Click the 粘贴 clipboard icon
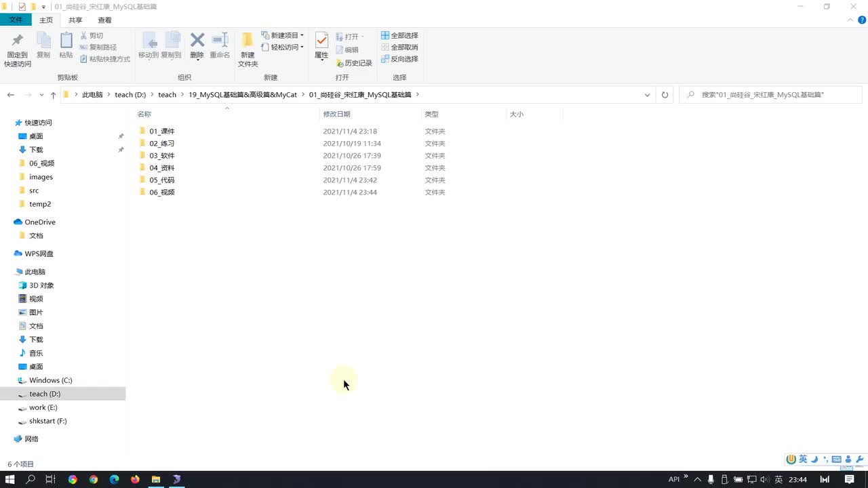Screen dimensions: 868x488 pos(66,41)
